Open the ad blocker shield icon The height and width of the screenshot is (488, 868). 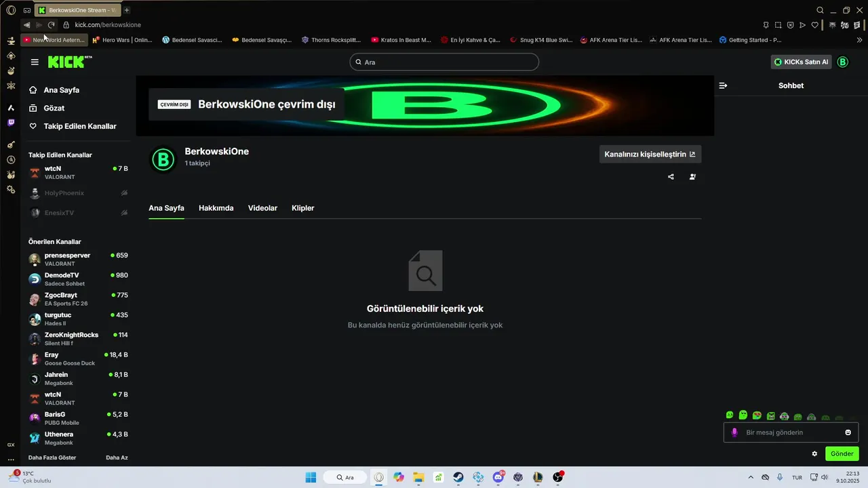[x=791, y=25]
